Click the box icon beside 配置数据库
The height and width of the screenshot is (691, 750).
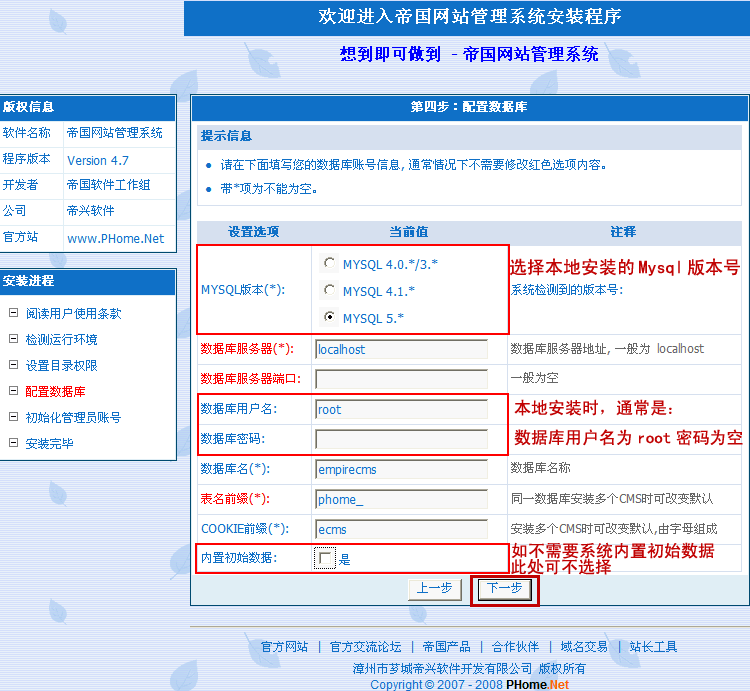coord(13,391)
